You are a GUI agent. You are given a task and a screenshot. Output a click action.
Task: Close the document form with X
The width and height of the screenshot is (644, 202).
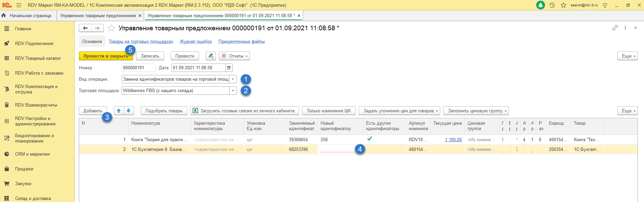[635, 28]
